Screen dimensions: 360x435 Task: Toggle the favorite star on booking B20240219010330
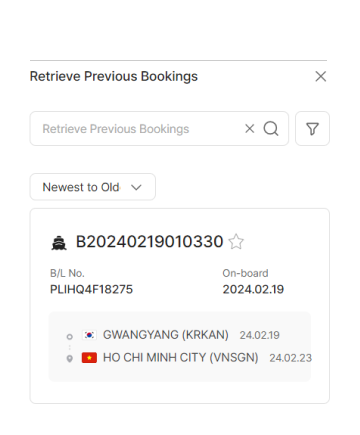click(236, 241)
